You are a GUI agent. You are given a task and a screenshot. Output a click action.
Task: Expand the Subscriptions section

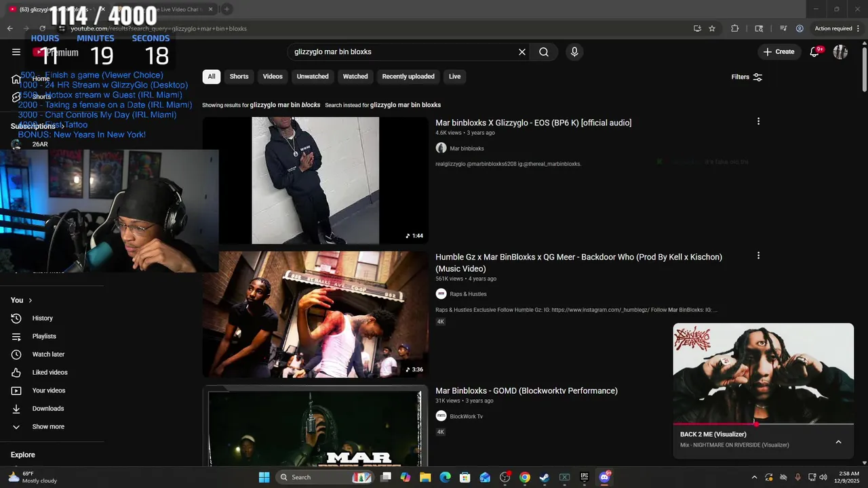[37, 126]
